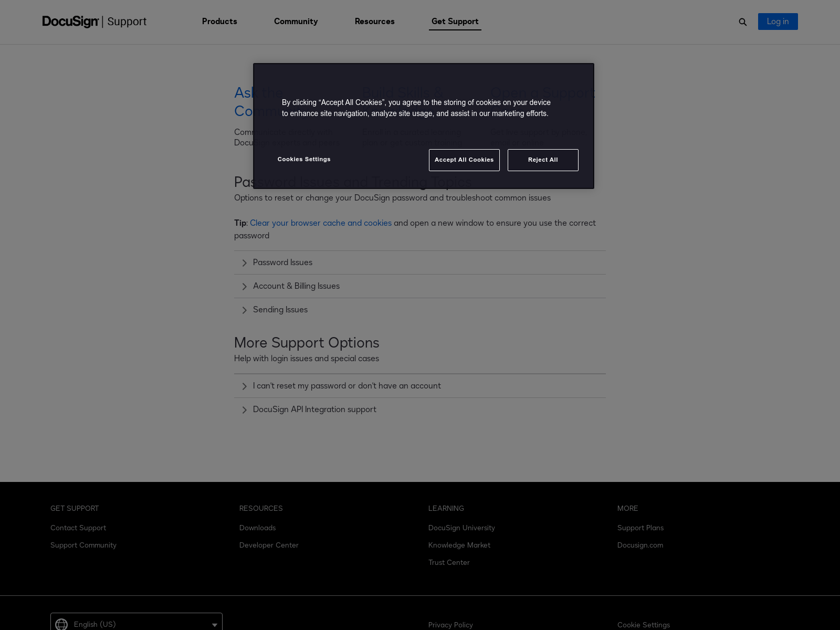Open DocuSign University footer link
This screenshot has width=840, height=630.
[x=461, y=528]
